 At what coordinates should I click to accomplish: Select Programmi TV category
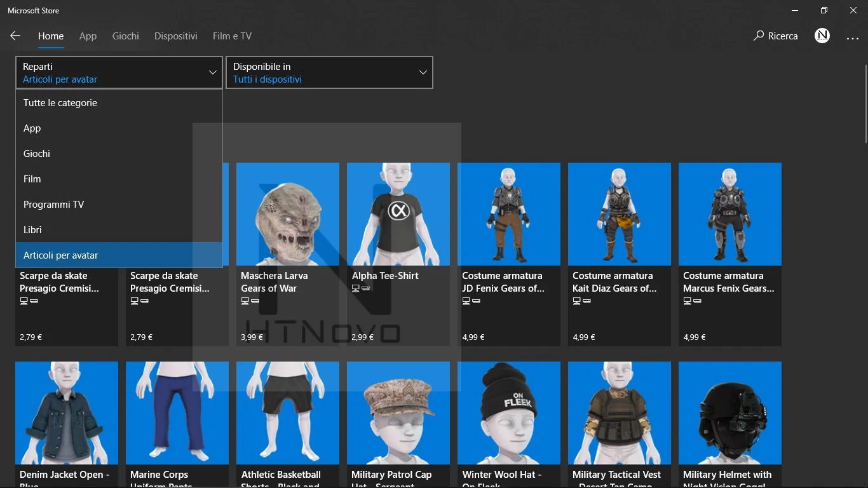[x=119, y=205]
